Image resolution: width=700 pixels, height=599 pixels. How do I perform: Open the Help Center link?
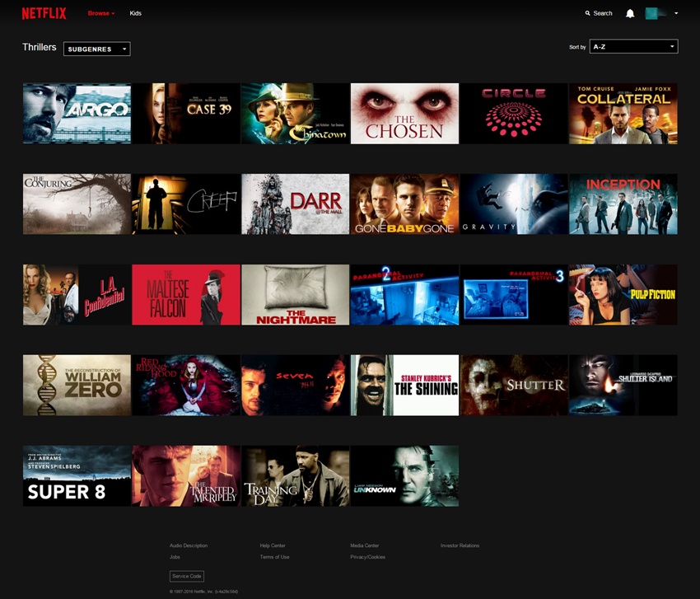[x=273, y=545]
